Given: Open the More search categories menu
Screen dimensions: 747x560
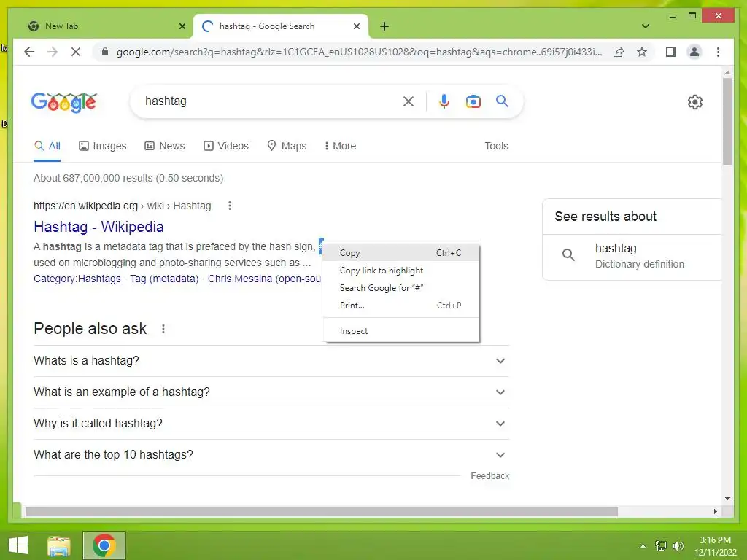Looking at the screenshot, I should point(340,146).
